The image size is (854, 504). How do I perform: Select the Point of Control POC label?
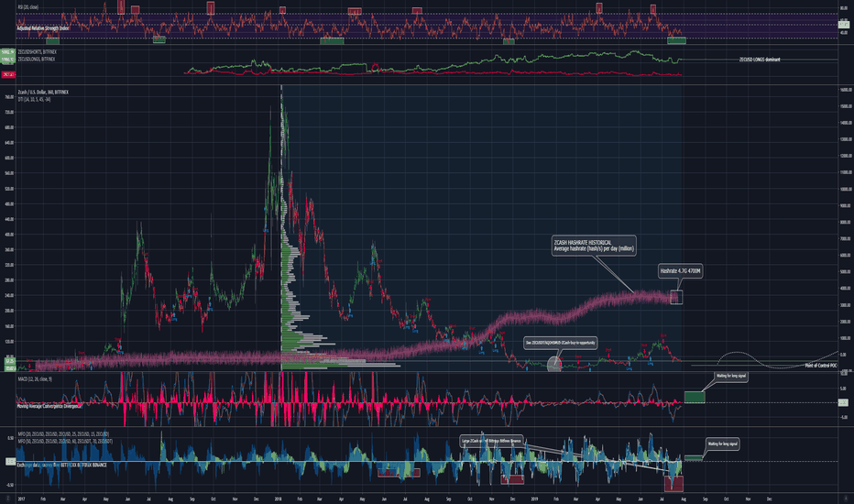pos(820,366)
